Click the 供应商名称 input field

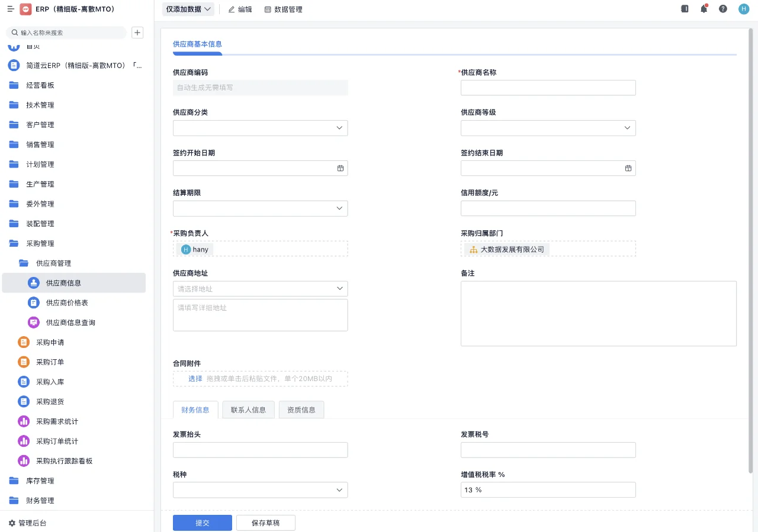(548, 87)
